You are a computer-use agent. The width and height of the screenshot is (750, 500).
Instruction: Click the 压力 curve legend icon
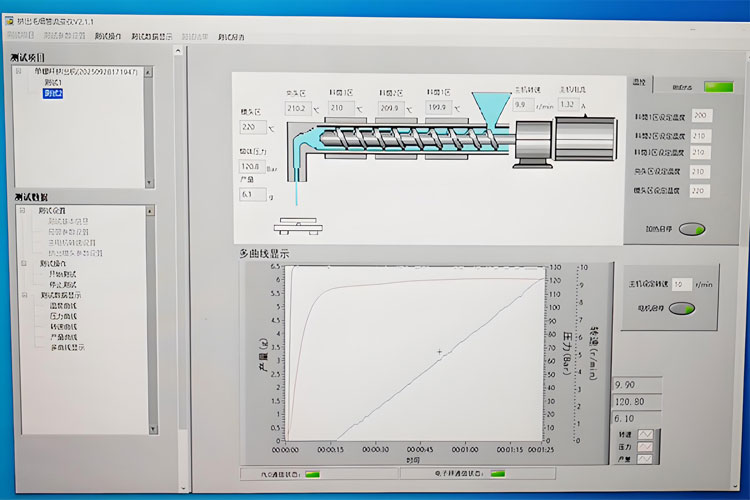pos(645,446)
